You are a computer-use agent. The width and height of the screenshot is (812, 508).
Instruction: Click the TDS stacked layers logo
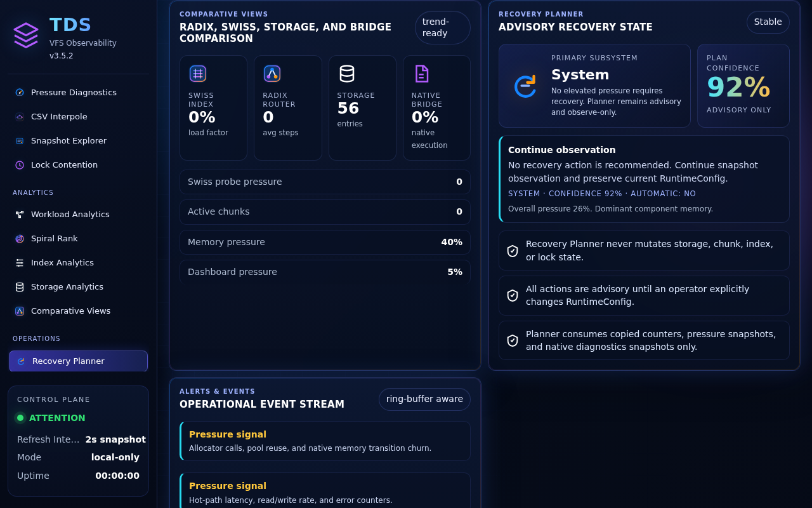pos(26,35)
